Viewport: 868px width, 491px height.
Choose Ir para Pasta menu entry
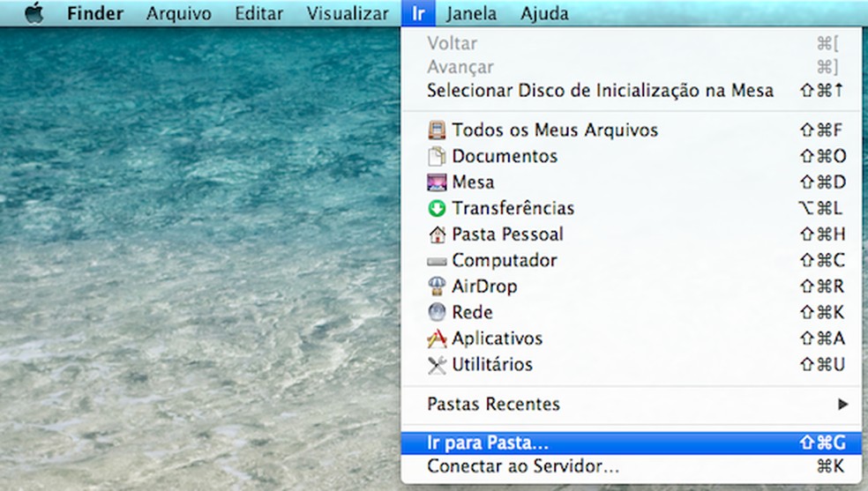click(488, 441)
